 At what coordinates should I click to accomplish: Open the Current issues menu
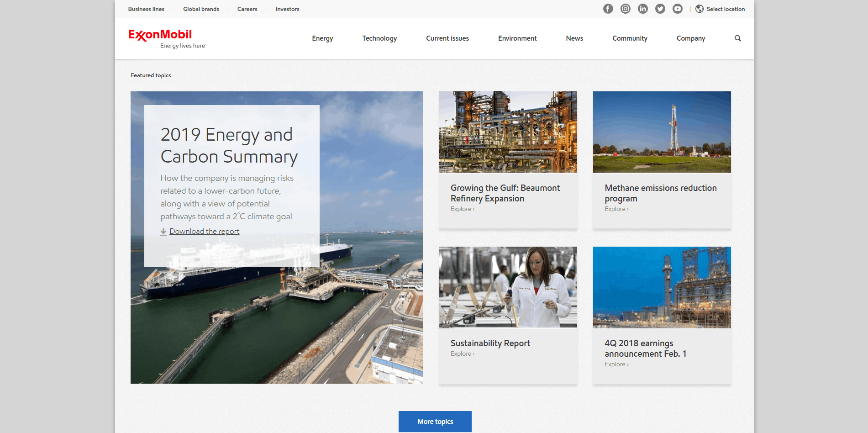coord(447,38)
